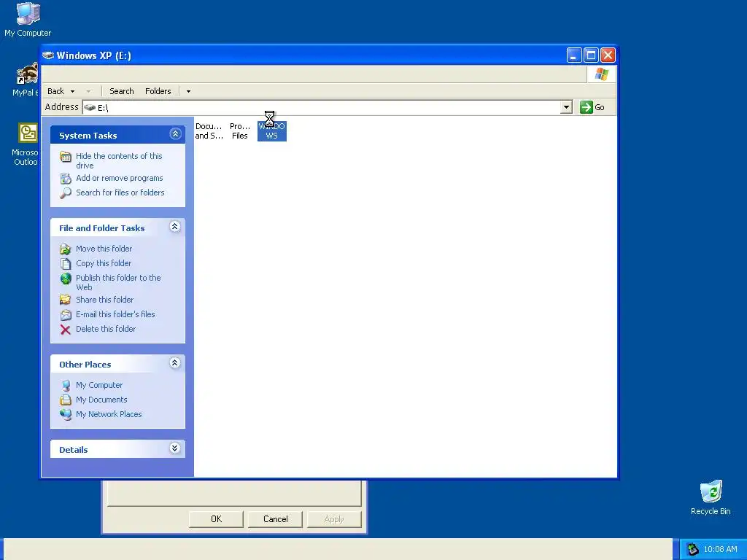
Task: Go to My Documents in Other Places
Action: tap(101, 400)
